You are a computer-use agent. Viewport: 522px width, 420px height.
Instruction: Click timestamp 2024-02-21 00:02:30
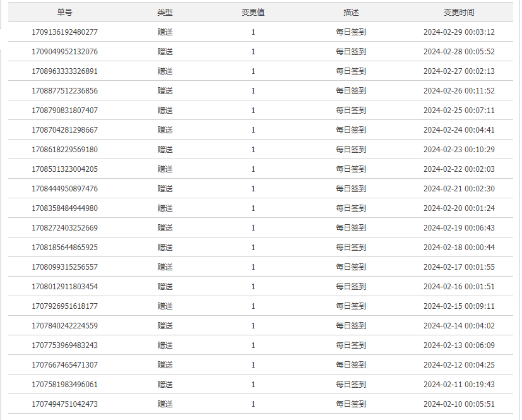[459, 189]
